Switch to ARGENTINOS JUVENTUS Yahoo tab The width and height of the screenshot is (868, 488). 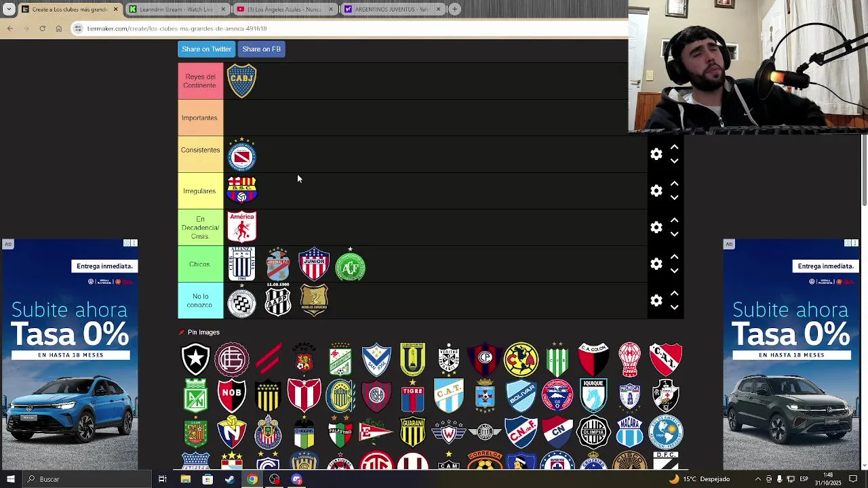click(x=393, y=9)
